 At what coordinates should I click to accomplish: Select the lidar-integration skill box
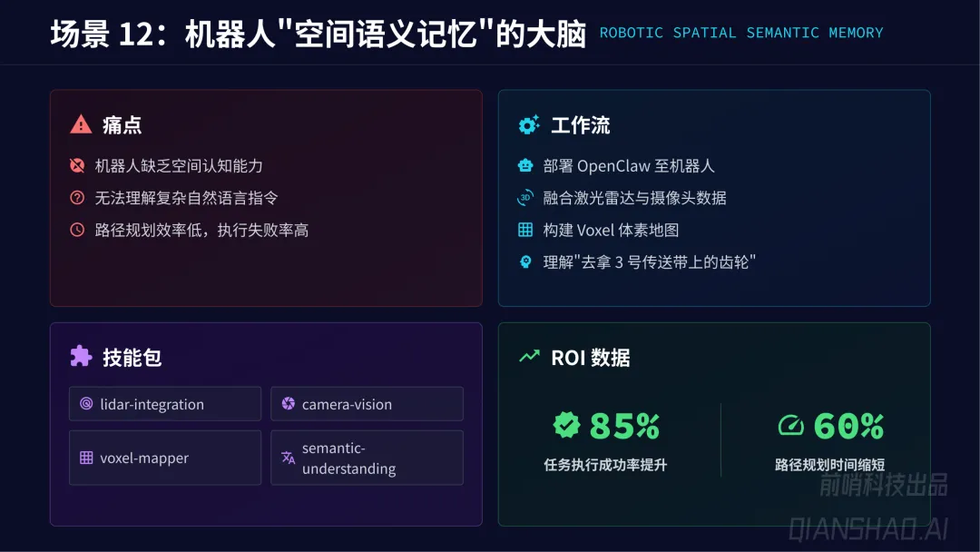[165, 404]
